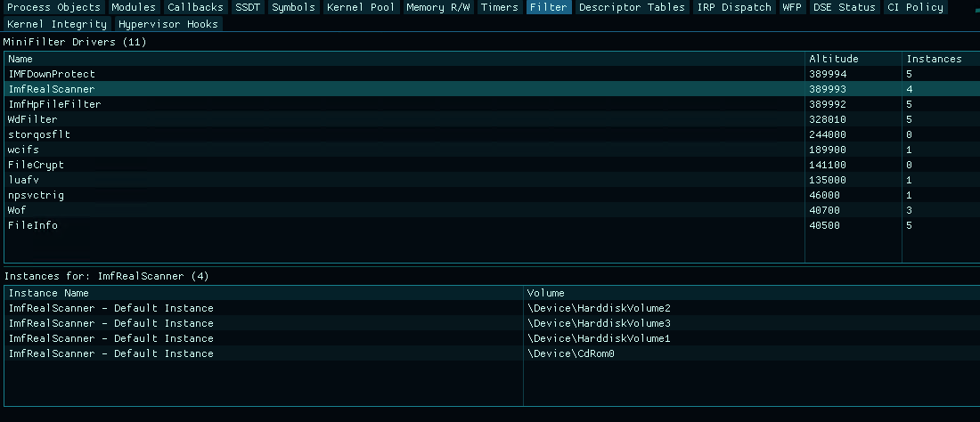Click altitude value 40500
Image resolution: width=980 pixels, height=422 pixels.
click(x=824, y=225)
